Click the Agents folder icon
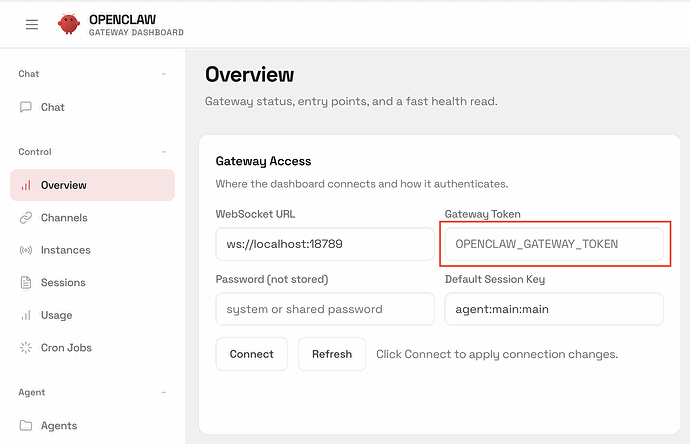690x444 pixels. tap(26, 425)
